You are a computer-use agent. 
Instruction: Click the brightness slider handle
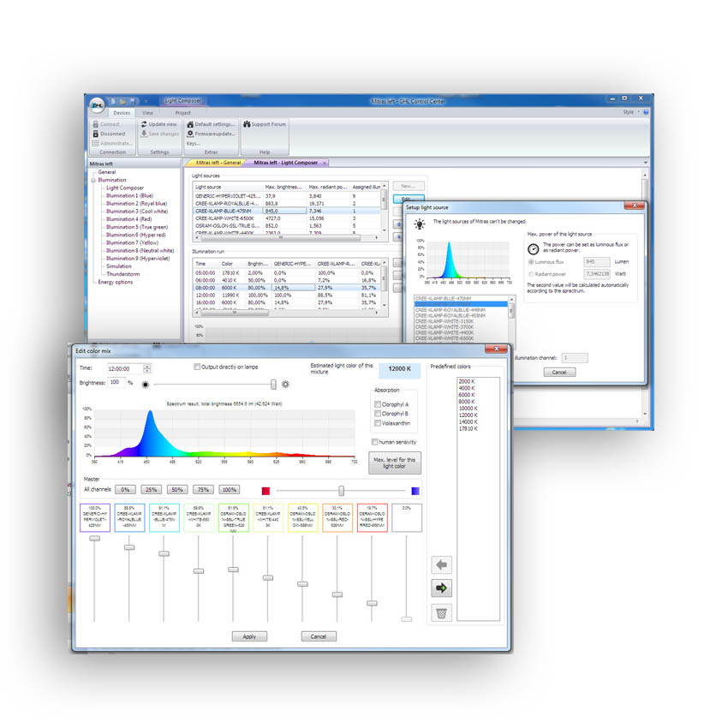[273, 384]
